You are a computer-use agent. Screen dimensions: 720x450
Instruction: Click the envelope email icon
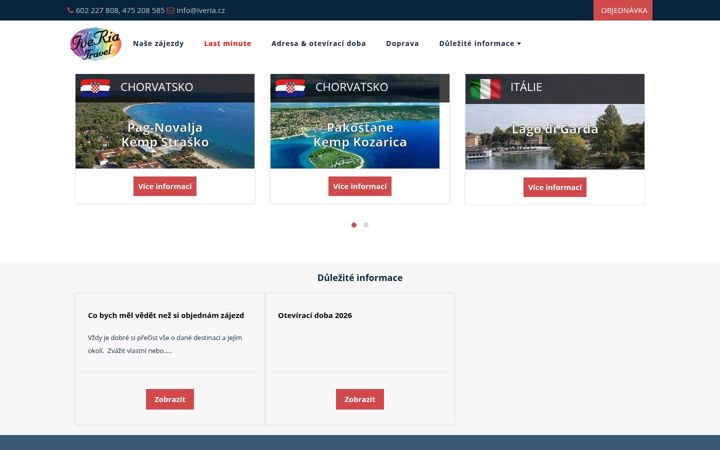click(170, 11)
